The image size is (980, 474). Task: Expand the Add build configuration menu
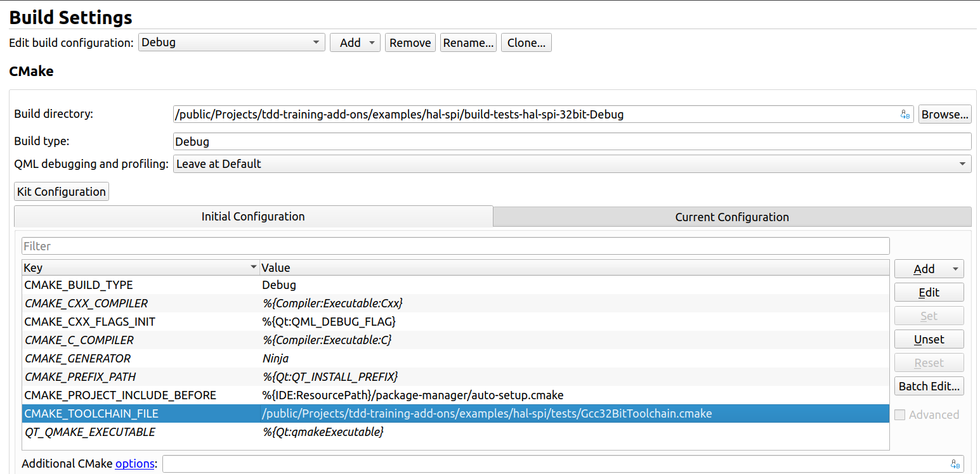355,42
